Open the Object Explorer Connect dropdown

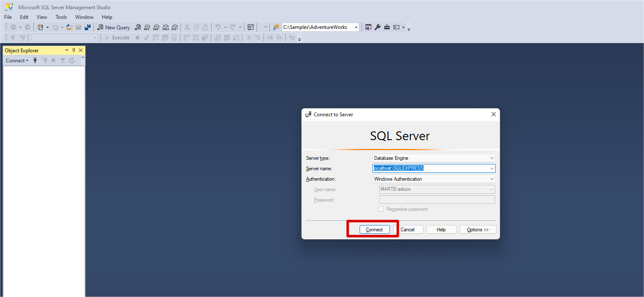click(17, 61)
